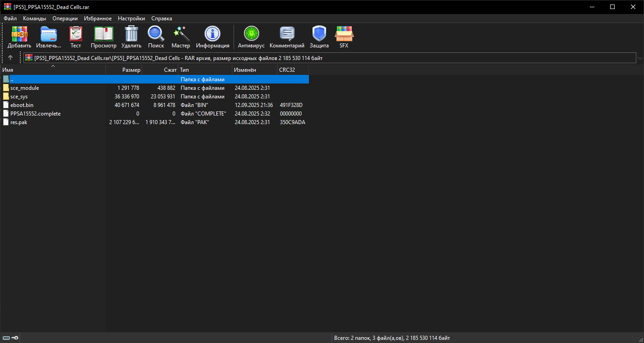Click size value 36 336 970
The height and width of the screenshot is (343, 644).
pos(127,97)
